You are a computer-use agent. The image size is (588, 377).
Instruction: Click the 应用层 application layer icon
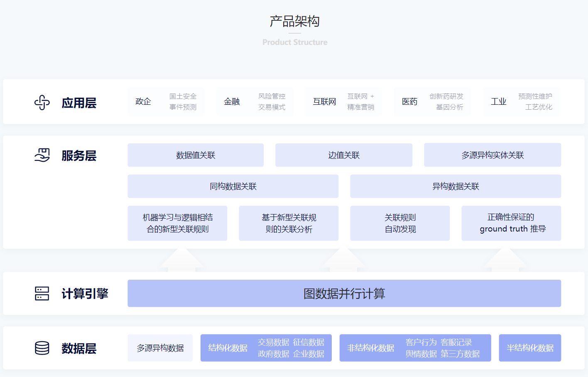(42, 102)
